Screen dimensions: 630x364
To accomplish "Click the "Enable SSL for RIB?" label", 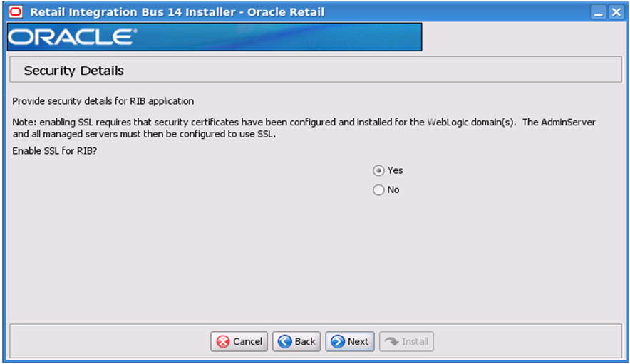I will point(55,151).
